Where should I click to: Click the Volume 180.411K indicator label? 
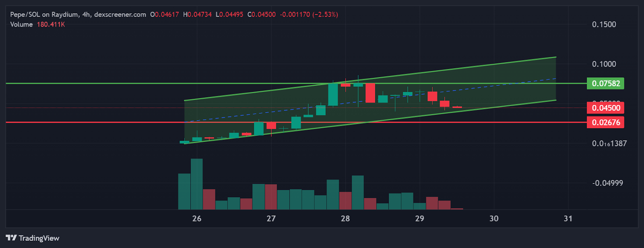(x=37, y=25)
